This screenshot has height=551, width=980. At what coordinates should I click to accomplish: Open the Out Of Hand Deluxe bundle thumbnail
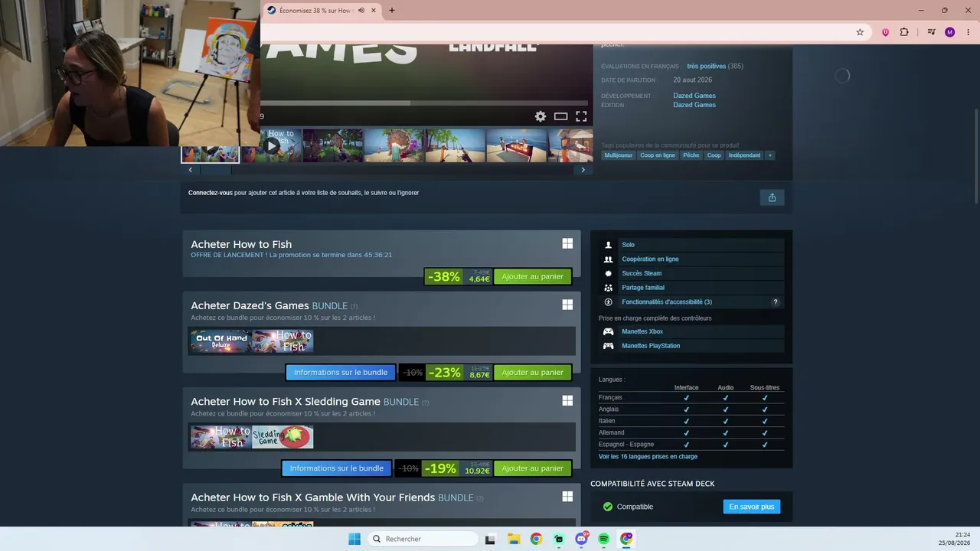[221, 341]
